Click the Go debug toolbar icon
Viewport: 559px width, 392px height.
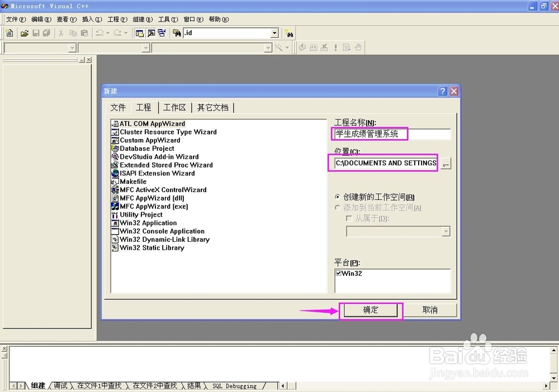click(347, 47)
